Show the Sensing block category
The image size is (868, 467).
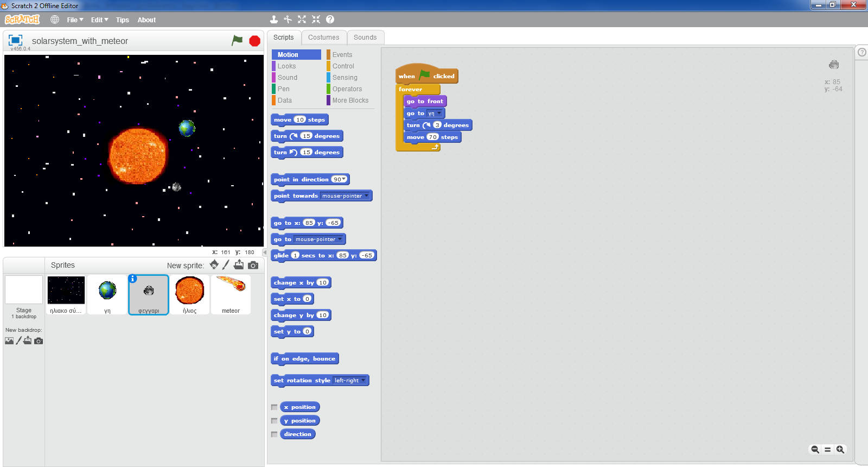tap(345, 78)
